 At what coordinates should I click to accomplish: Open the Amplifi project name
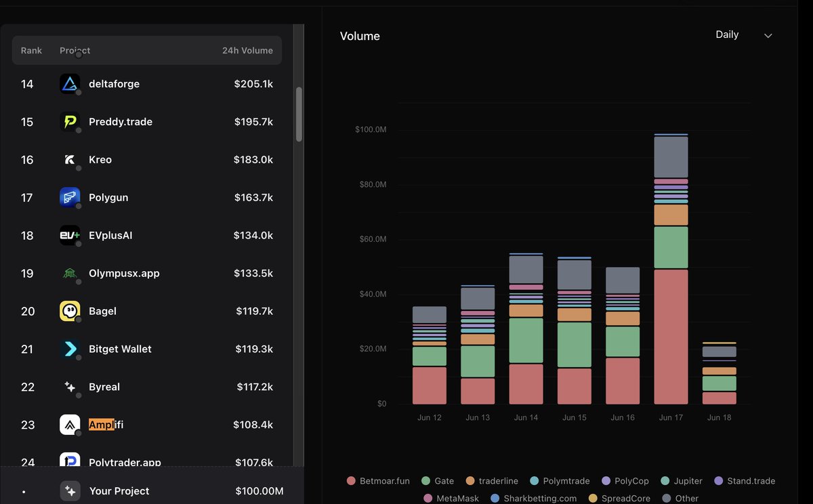(x=106, y=425)
